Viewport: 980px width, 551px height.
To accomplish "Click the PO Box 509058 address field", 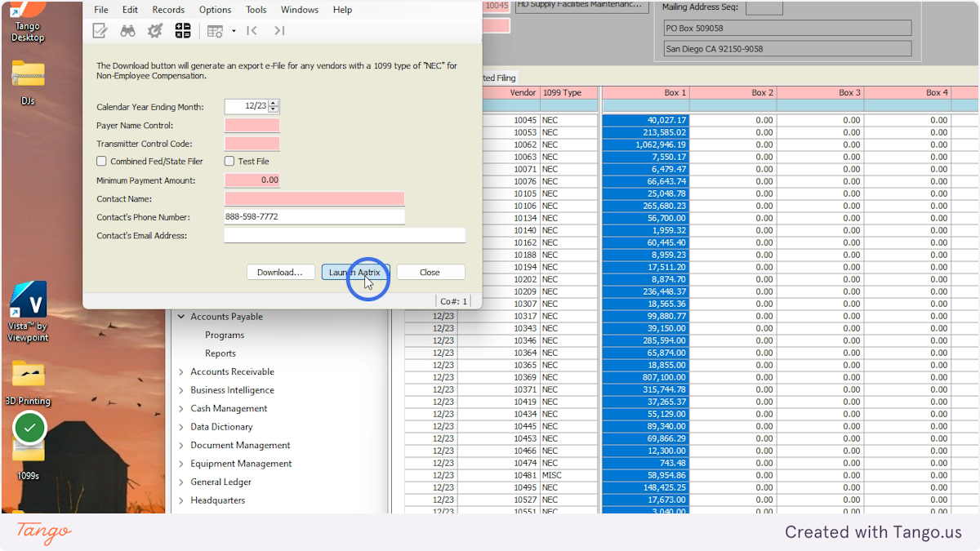I will click(x=787, y=28).
